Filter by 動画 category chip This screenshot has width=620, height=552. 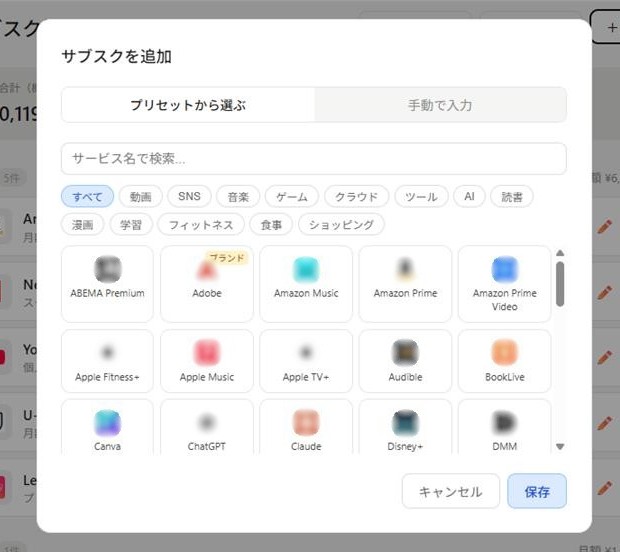140,197
